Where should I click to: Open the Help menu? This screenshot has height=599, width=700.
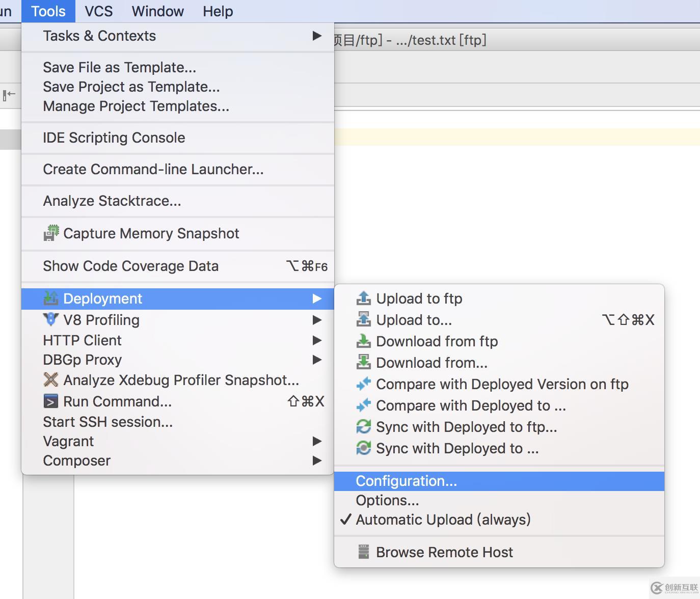coord(218,11)
